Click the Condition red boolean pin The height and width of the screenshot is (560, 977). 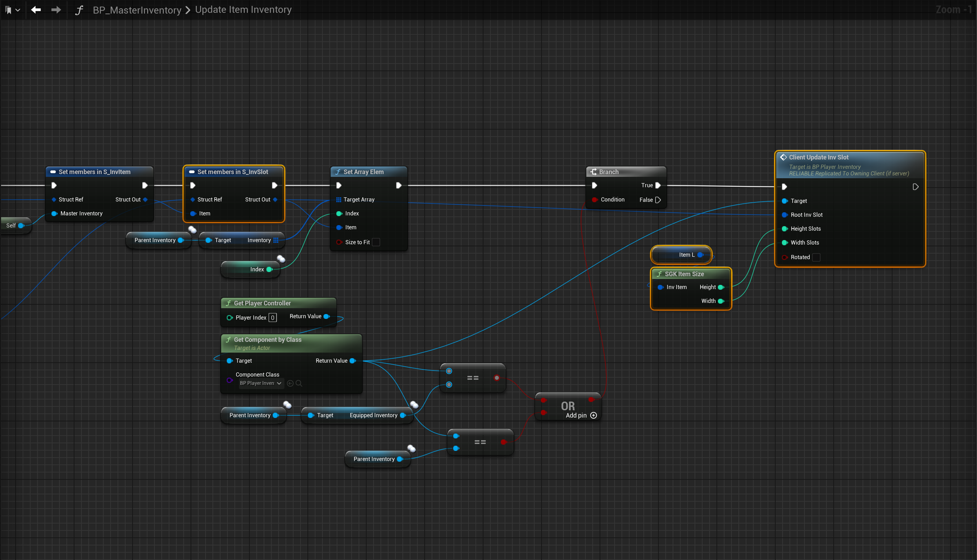tap(595, 200)
